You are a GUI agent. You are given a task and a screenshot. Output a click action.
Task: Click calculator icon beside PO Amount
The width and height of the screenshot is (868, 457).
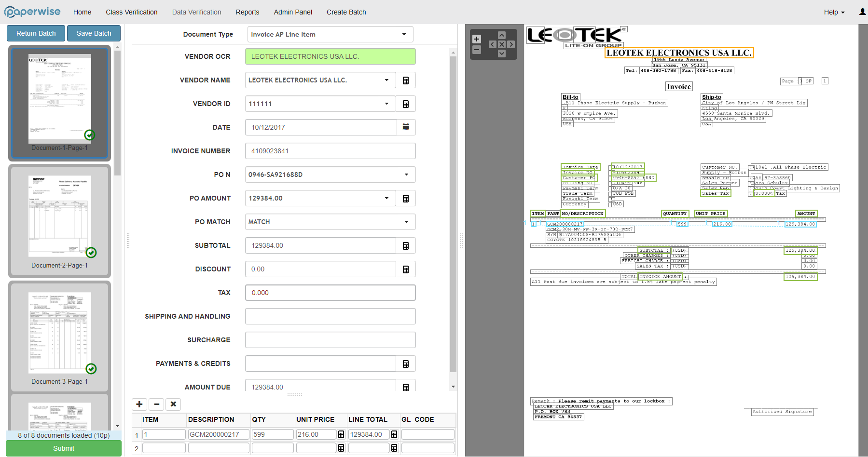coord(406,198)
